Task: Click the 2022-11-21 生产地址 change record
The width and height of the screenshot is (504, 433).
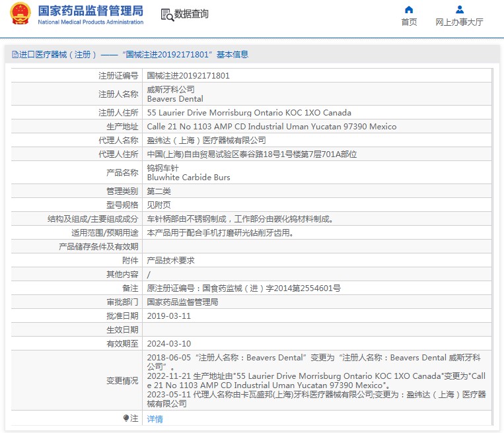Action: pyautogui.click(x=316, y=381)
